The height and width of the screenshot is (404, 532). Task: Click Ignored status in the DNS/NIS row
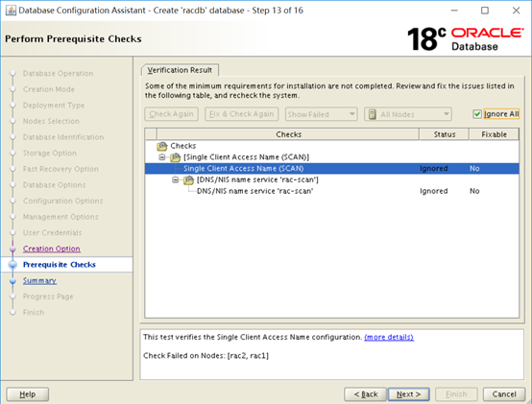coord(434,191)
